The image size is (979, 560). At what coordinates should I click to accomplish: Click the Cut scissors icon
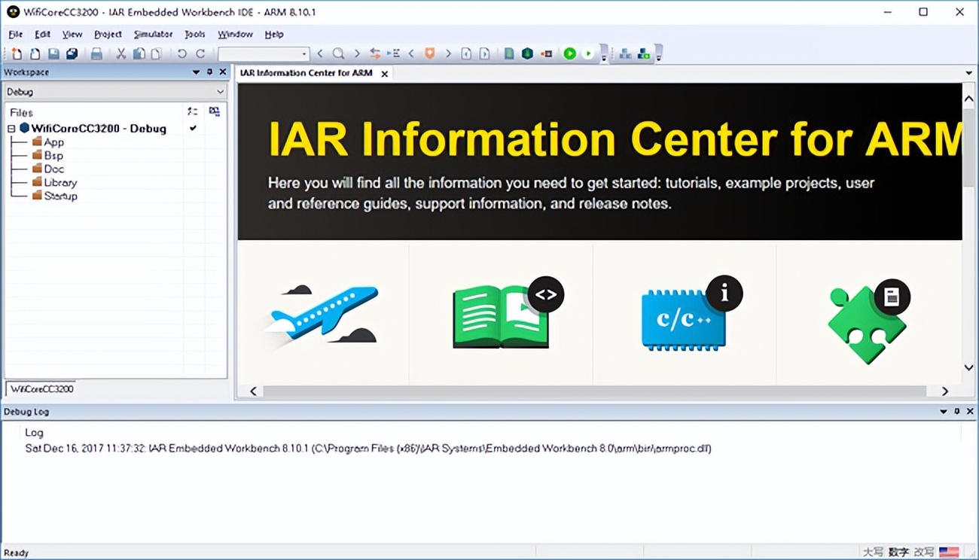tap(120, 53)
